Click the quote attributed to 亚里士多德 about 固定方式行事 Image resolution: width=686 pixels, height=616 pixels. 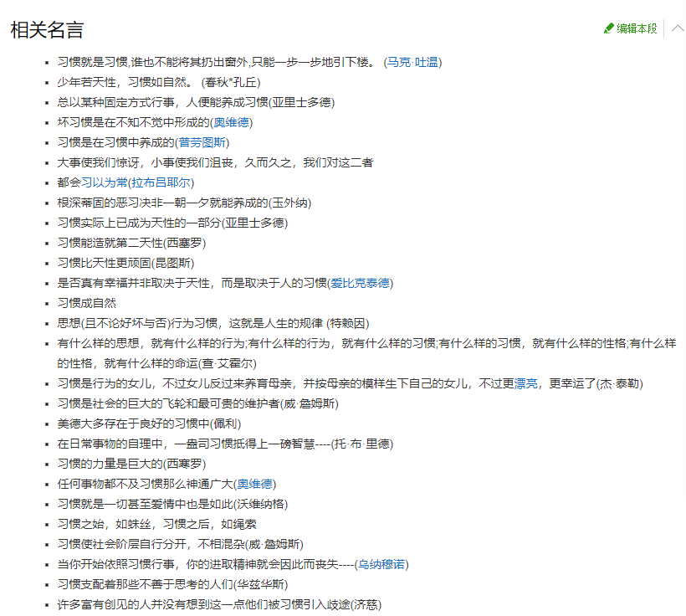(x=196, y=102)
